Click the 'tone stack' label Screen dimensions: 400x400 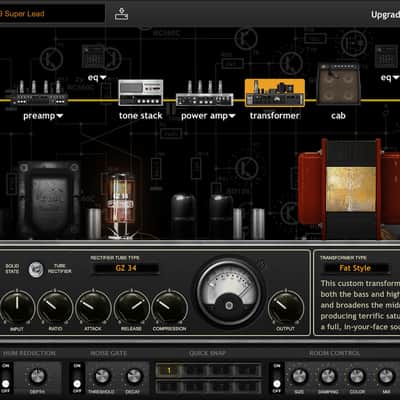click(x=141, y=116)
